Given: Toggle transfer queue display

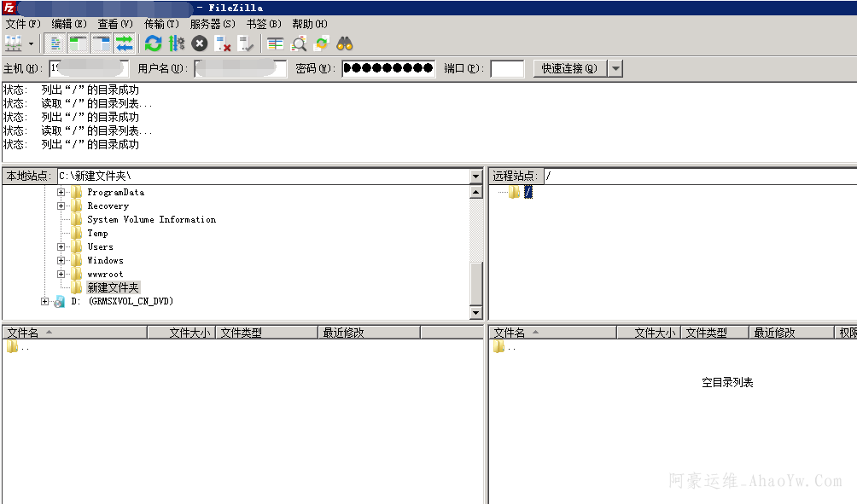Looking at the screenshot, I should coord(125,43).
